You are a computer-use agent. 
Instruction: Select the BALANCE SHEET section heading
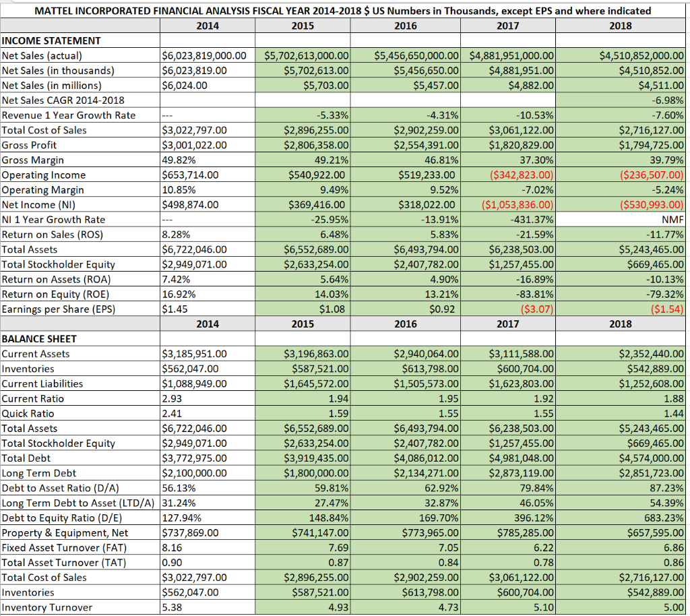click(x=39, y=339)
